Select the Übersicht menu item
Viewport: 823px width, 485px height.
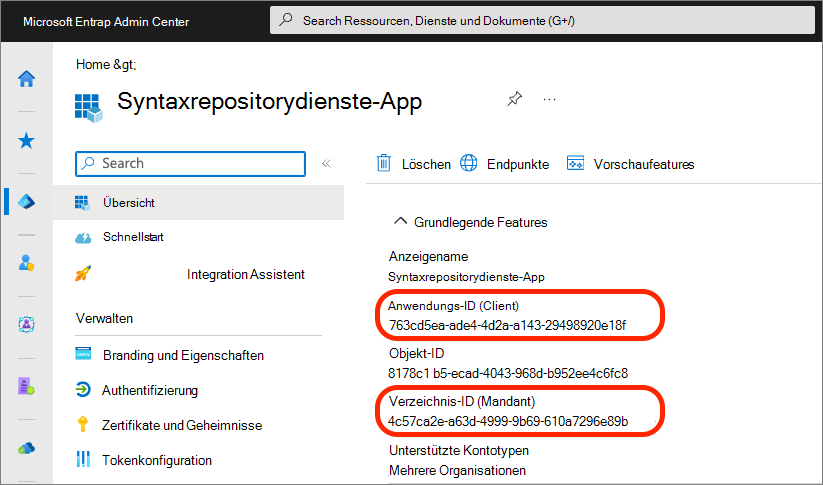click(198, 203)
